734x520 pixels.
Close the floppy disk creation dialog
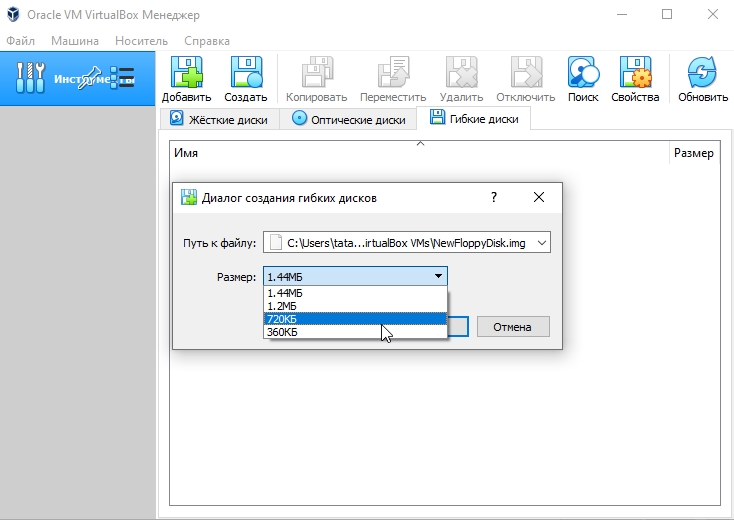539,197
